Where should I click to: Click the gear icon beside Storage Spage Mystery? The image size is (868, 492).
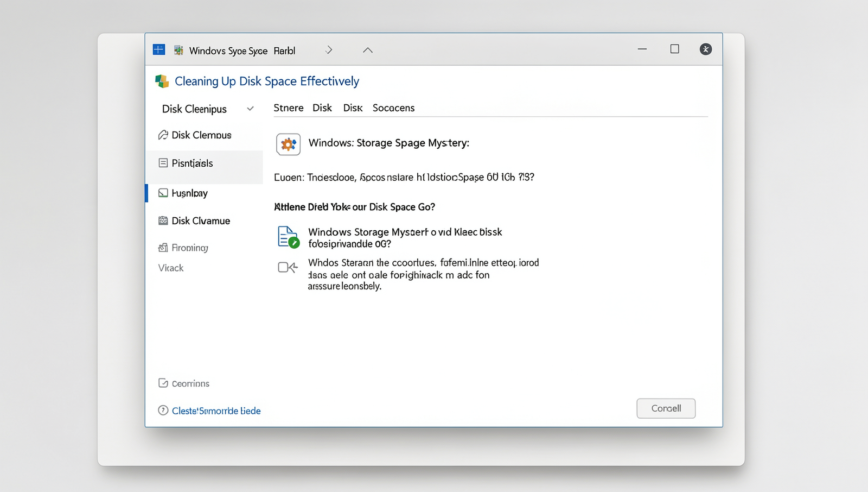click(x=288, y=144)
